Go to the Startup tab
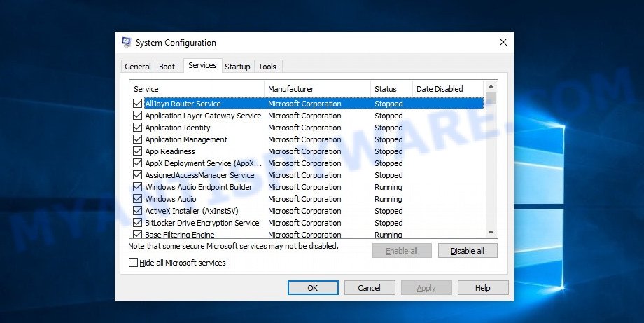The image size is (644, 323). click(x=237, y=67)
